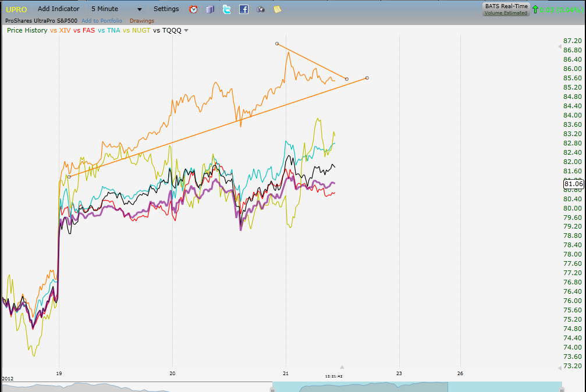Click the 73.20 price scale value
This screenshot has width=586, height=392.
[572, 366]
